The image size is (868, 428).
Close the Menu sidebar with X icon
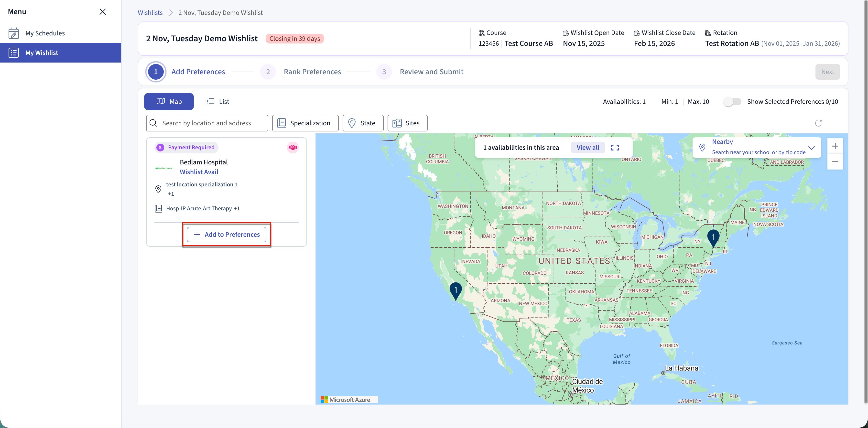point(102,12)
